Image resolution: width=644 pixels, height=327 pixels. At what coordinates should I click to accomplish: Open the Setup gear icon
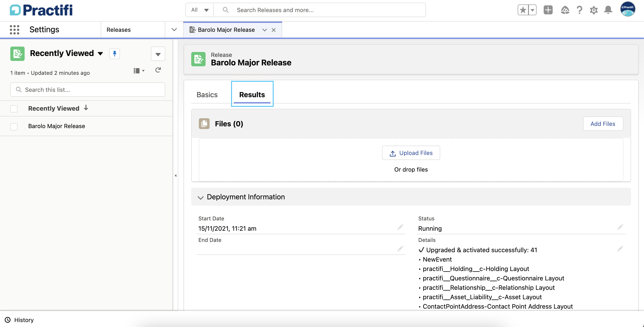click(594, 10)
